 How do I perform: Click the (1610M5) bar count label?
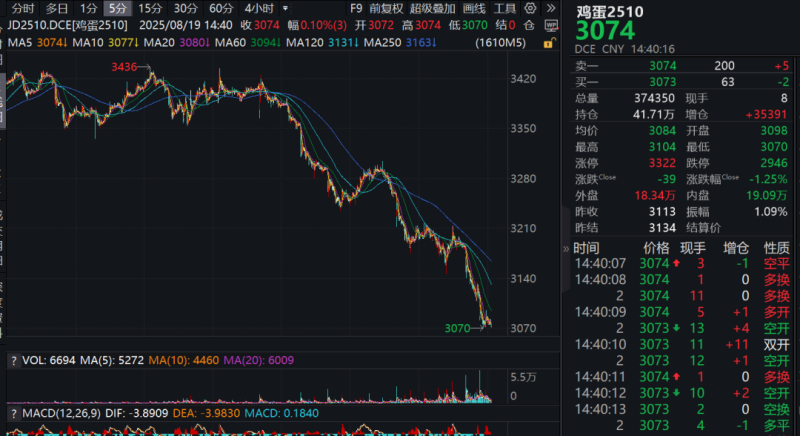click(x=501, y=43)
